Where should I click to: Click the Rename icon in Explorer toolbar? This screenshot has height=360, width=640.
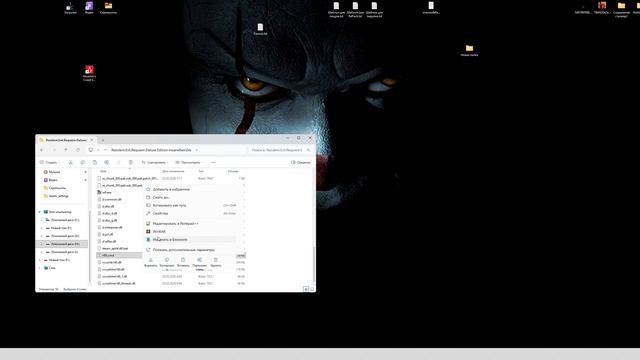(x=107, y=162)
